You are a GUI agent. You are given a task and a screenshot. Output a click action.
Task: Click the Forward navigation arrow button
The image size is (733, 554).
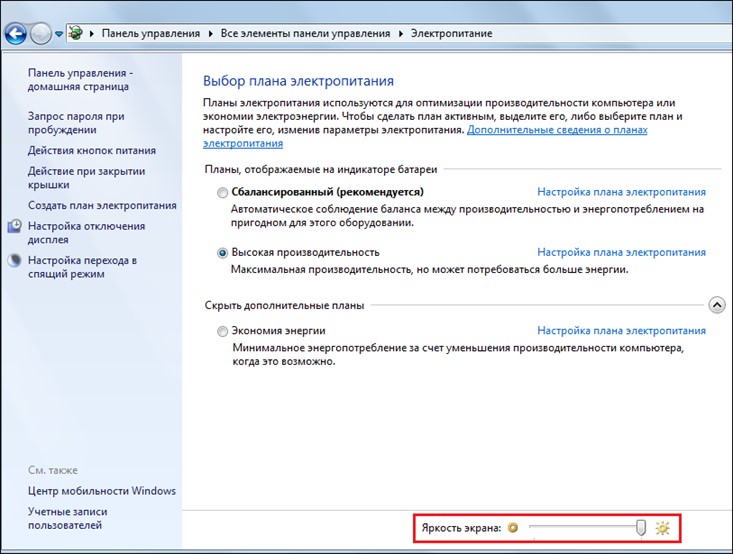(41, 34)
